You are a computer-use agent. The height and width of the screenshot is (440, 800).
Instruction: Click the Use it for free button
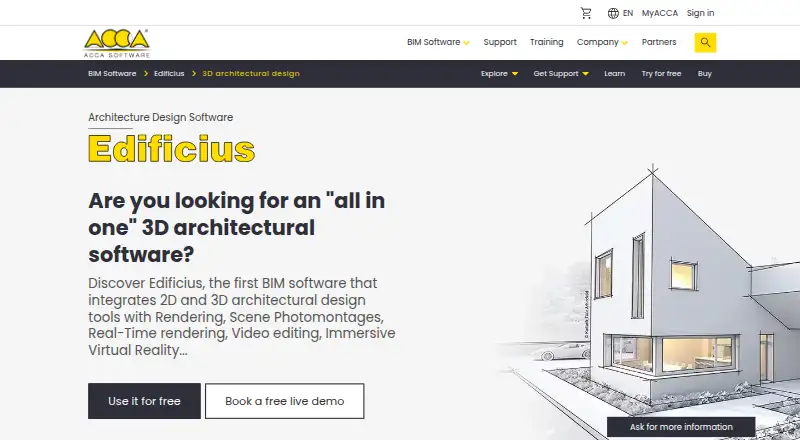tap(144, 401)
